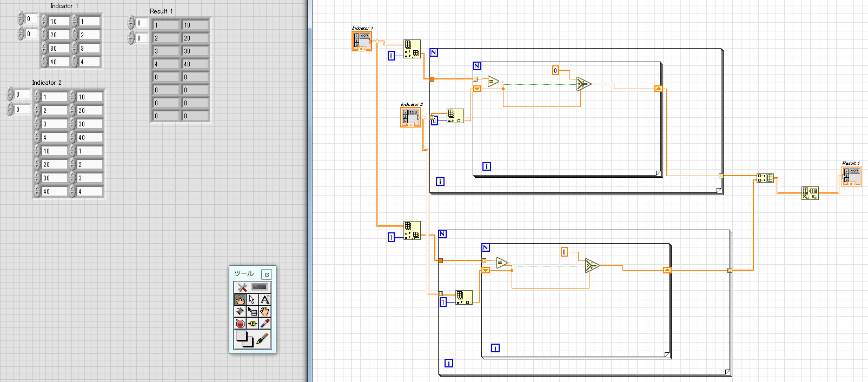Click the orange 0 constant in lower inner loop
Image resolution: width=868 pixels, height=382 pixels.
click(x=564, y=252)
